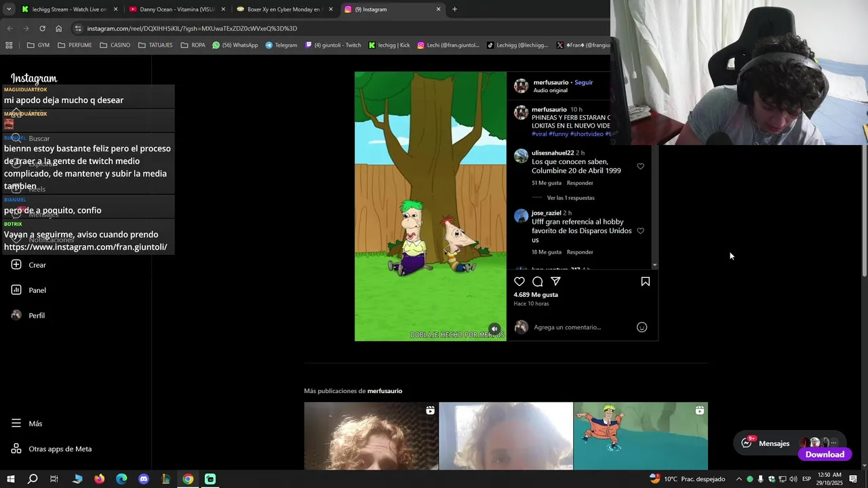The width and height of the screenshot is (868, 488).
Task: Show hidden system tray icons
Action: (x=738, y=479)
